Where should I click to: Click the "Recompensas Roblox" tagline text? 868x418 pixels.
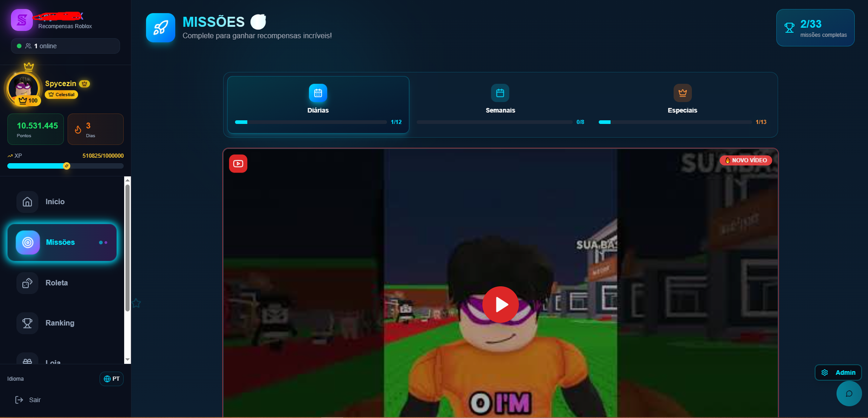pyautogui.click(x=65, y=26)
